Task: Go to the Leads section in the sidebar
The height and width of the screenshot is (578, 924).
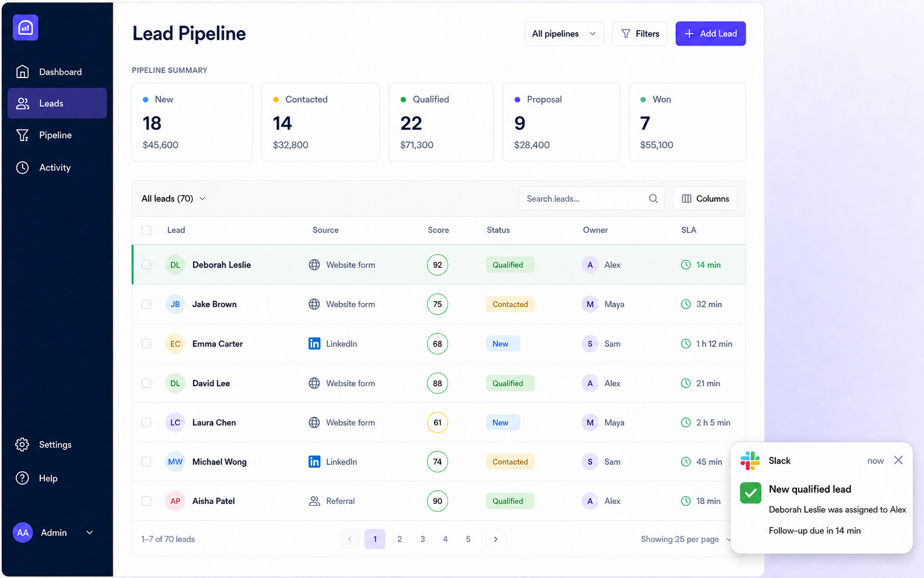Action: pos(57,103)
